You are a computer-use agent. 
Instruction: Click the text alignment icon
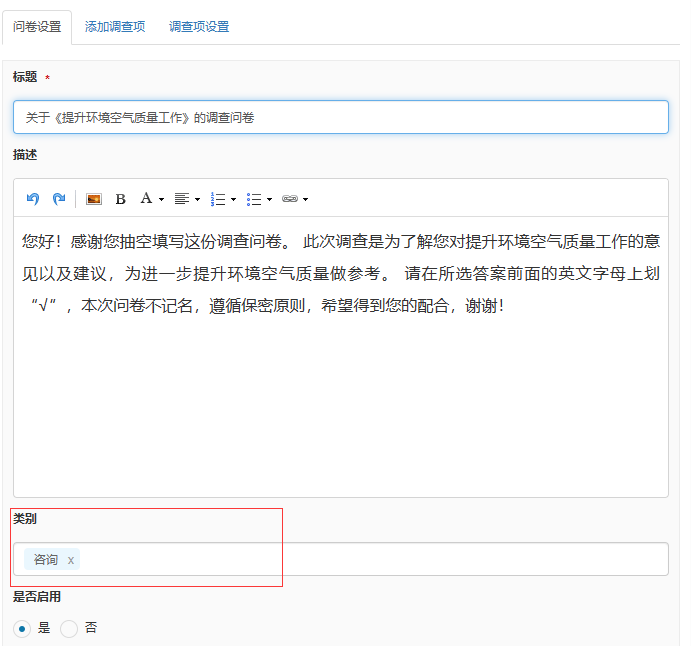(x=181, y=199)
